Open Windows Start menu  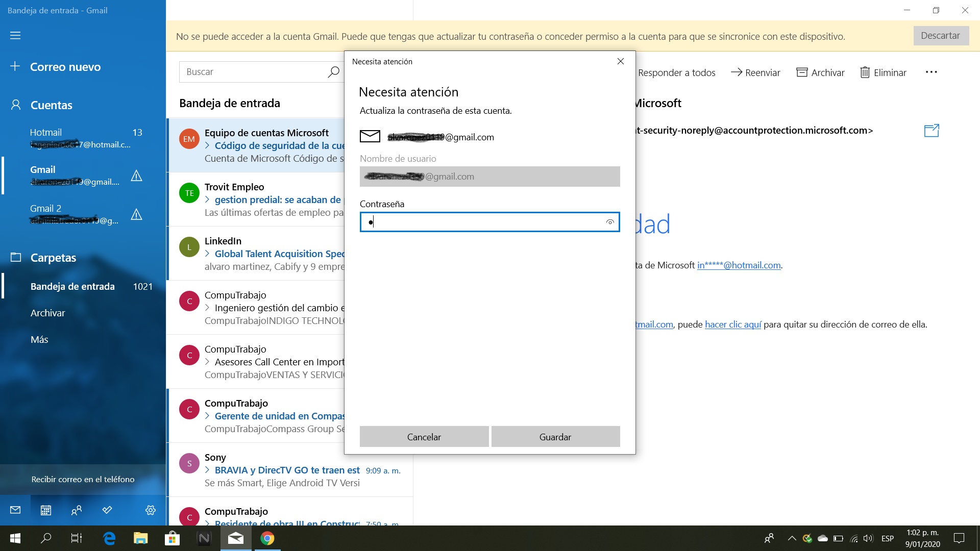coord(15,538)
